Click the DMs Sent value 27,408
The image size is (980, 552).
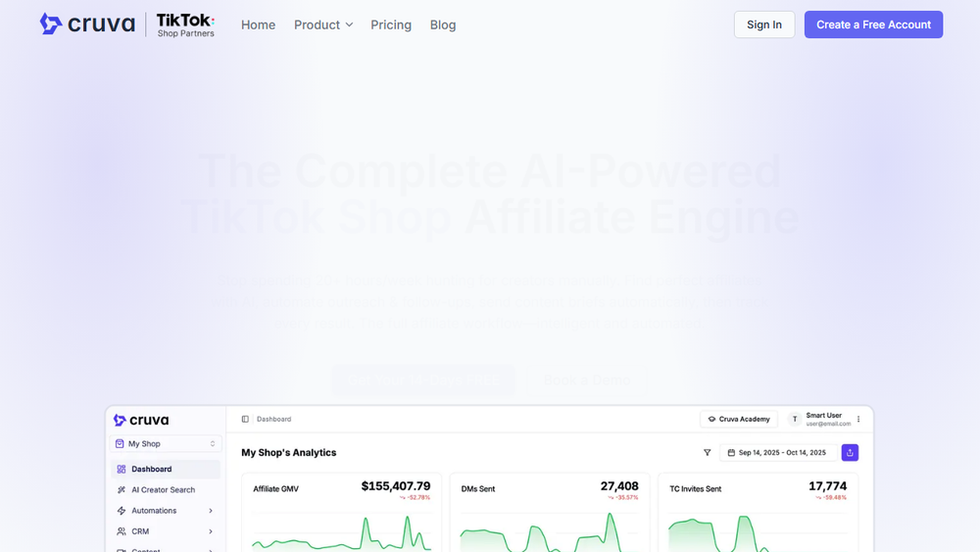tap(619, 485)
